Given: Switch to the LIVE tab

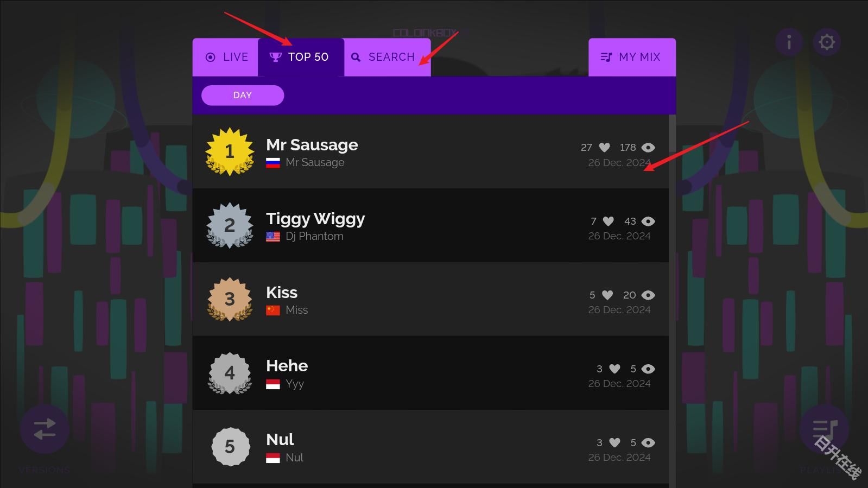Looking at the screenshot, I should tap(226, 57).
